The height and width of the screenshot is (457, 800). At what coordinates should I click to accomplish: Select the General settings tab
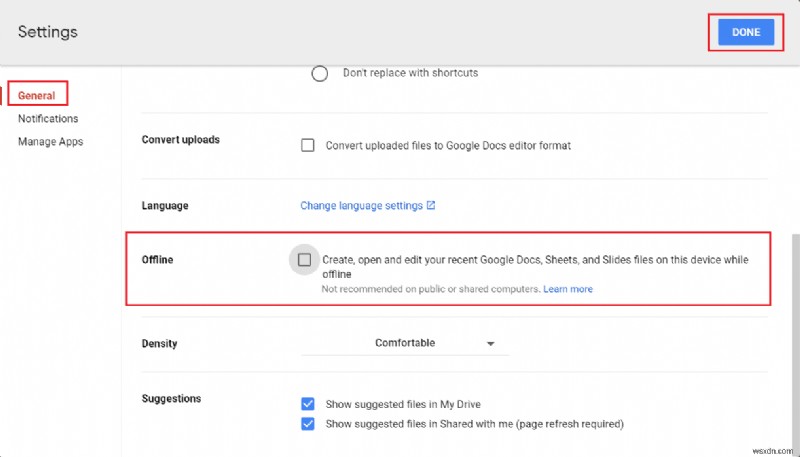[x=37, y=95]
